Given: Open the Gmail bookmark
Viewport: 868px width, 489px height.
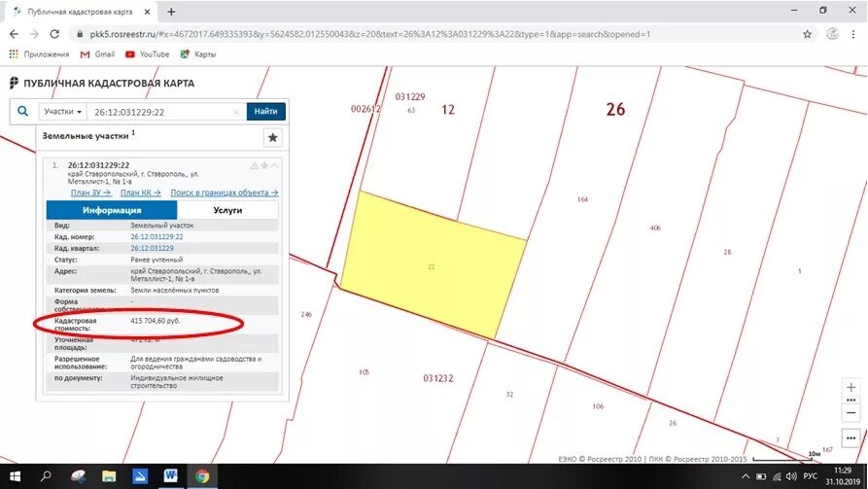Looking at the screenshot, I should [x=97, y=54].
